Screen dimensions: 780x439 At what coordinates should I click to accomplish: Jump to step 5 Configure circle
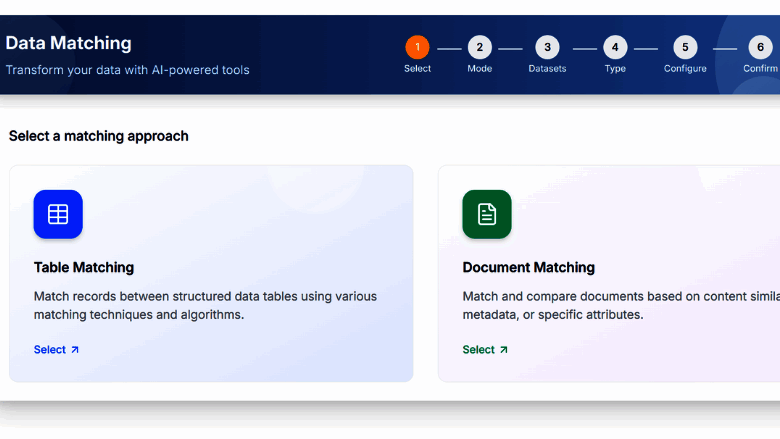[x=685, y=47]
